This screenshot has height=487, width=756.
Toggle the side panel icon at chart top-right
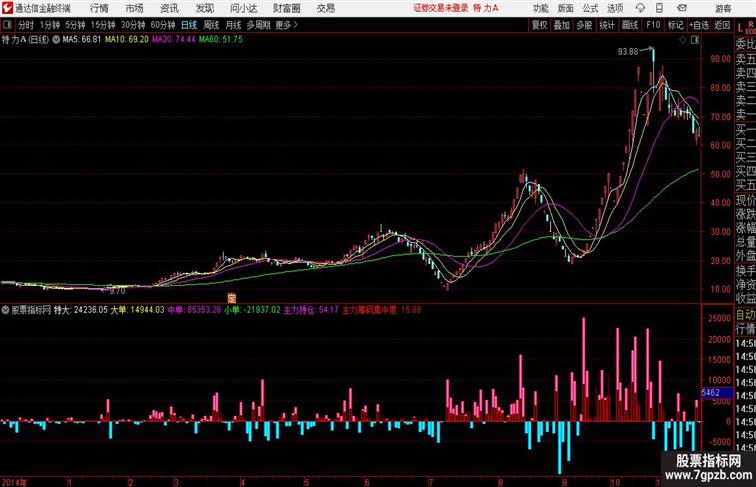point(695,40)
